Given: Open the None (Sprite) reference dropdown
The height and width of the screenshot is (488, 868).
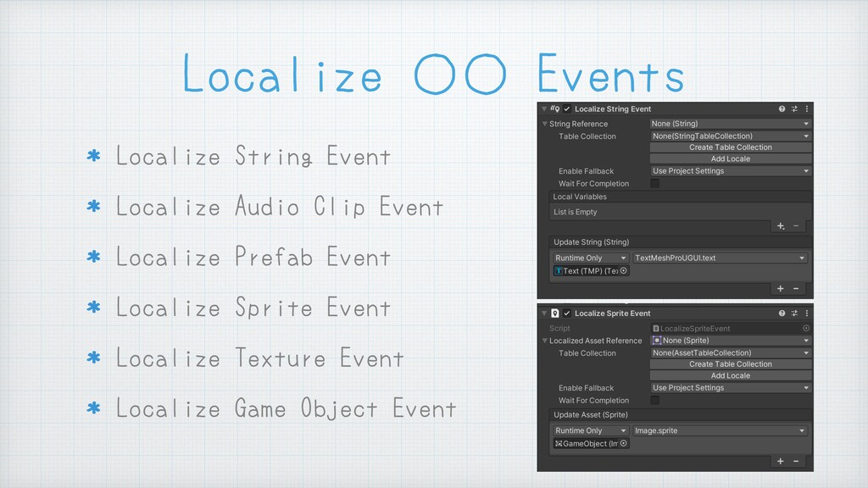Looking at the screenshot, I should [730, 341].
